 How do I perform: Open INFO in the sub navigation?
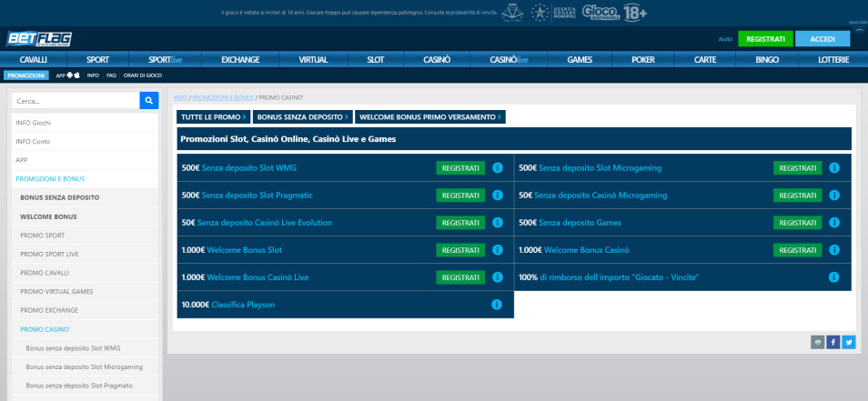[x=93, y=75]
